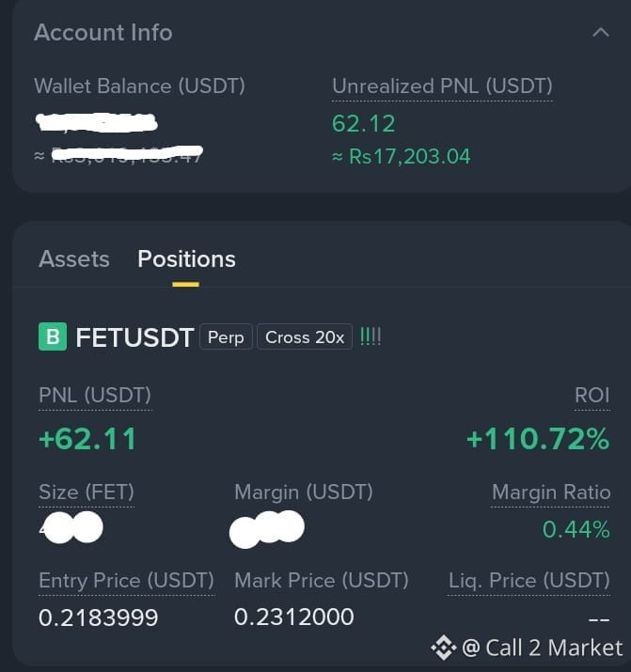The height and width of the screenshot is (672, 631).
Task: Open the FETUSDT position pair
Action: 134,337
